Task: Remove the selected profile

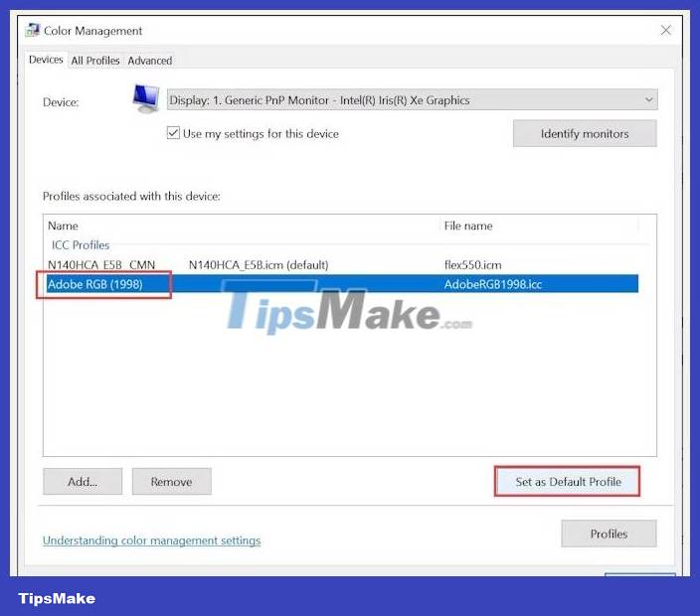Action: point(171,481)
